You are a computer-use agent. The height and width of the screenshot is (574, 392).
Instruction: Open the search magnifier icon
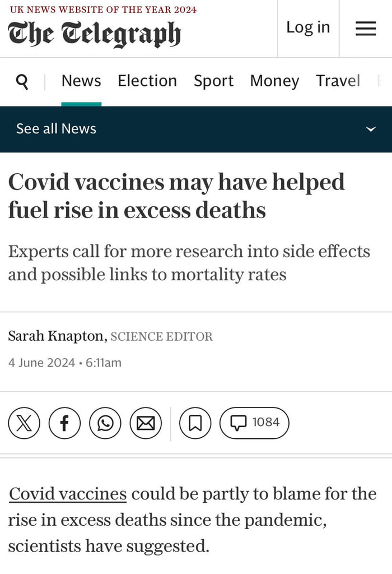(22, 82)
